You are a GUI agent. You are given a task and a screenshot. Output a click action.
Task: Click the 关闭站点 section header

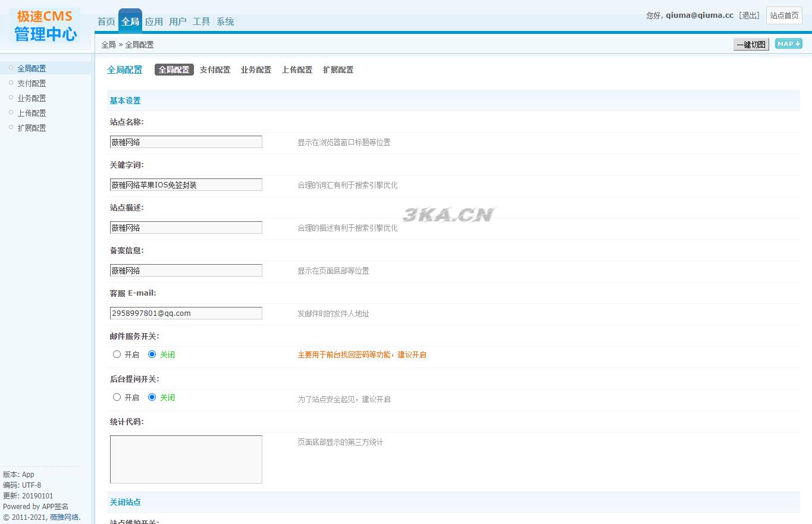click(125, 502)
